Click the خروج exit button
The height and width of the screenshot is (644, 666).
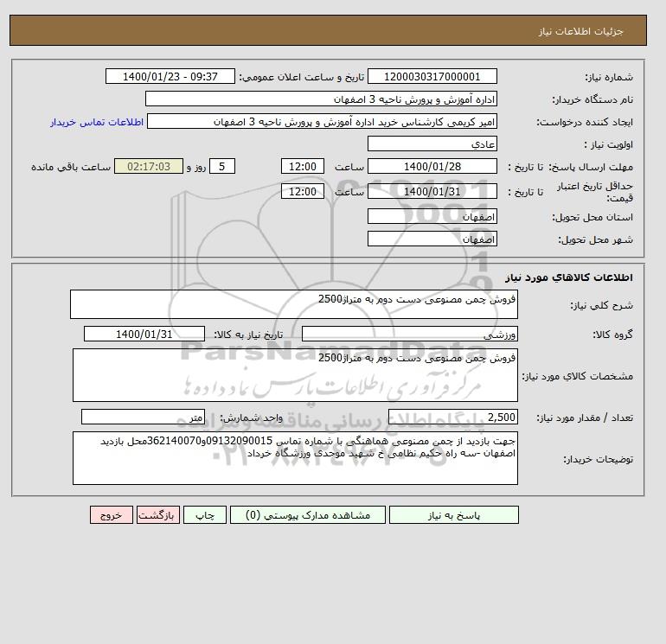point(112,515)
